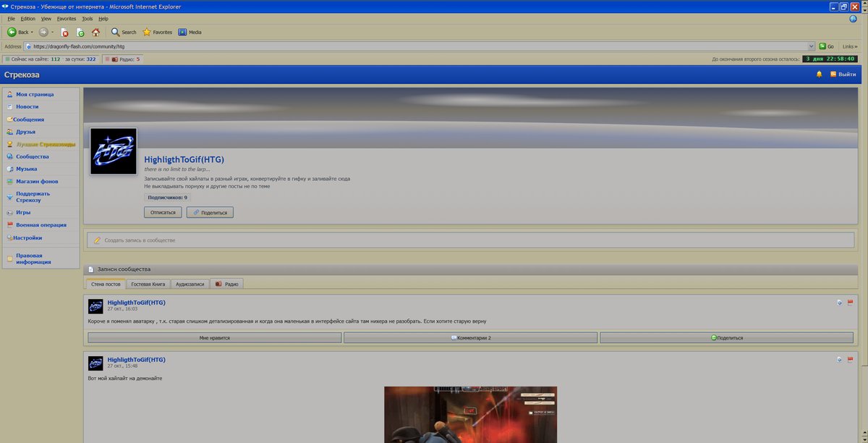This screenshot has width=868, height=443.
Task: Click the Forward arrow icon in the toolbar
Action: [x=43, y=32]
